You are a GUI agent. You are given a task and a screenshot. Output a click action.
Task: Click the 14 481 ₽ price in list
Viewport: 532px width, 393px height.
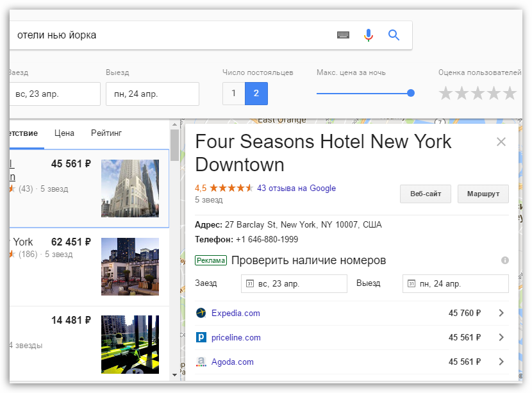click(x=71, y=320)
